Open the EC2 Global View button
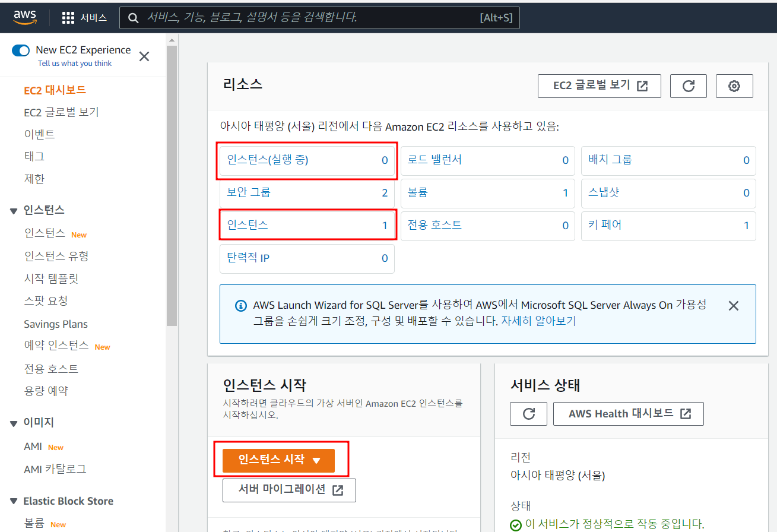Viewport: 777px width, 532px height. coord(599,85)
